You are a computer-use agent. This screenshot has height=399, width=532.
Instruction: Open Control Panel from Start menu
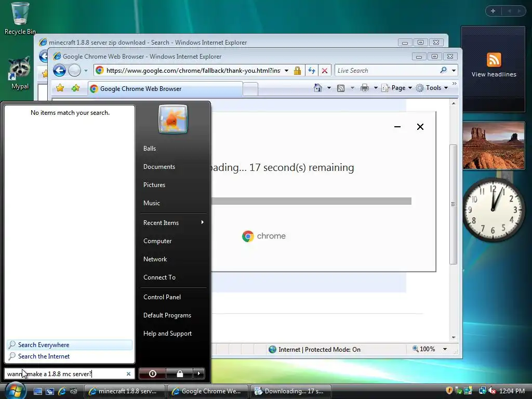click(162, 297)
